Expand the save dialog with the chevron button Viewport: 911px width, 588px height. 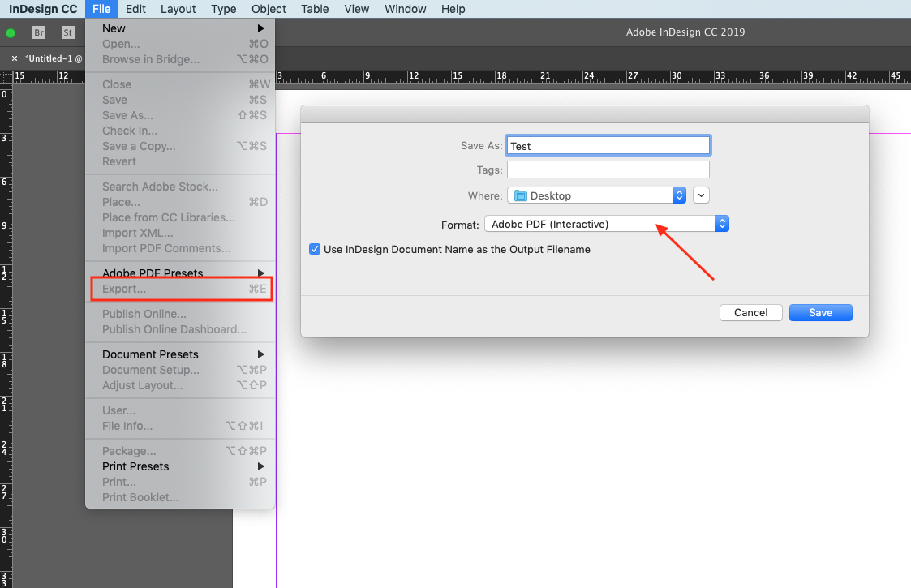coord(702,195)
